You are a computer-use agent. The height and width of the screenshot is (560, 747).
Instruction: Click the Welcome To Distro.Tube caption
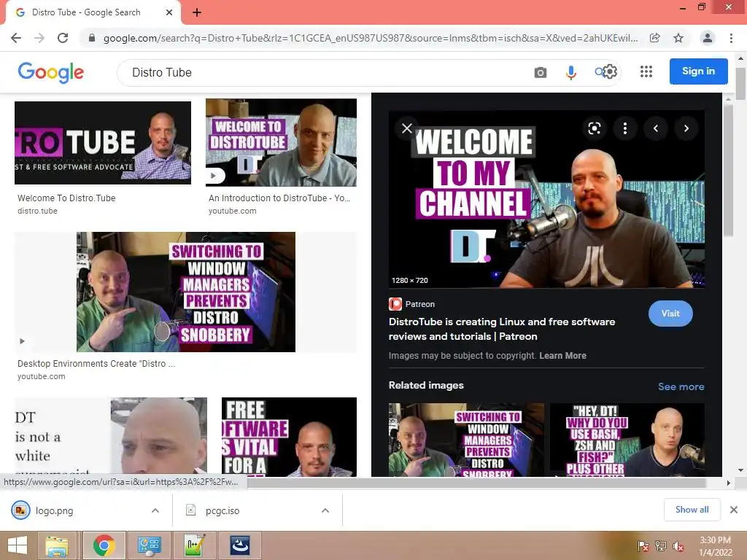tap(66, 198)
